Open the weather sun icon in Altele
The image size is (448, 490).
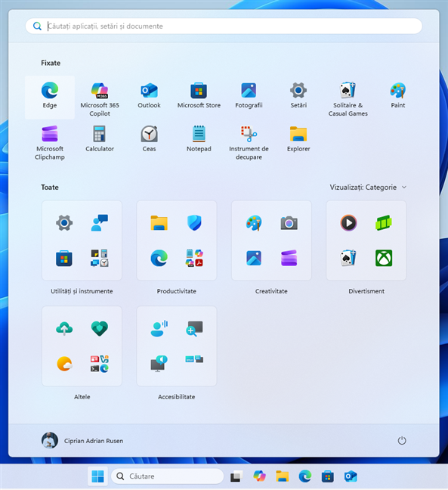(64, 364)
